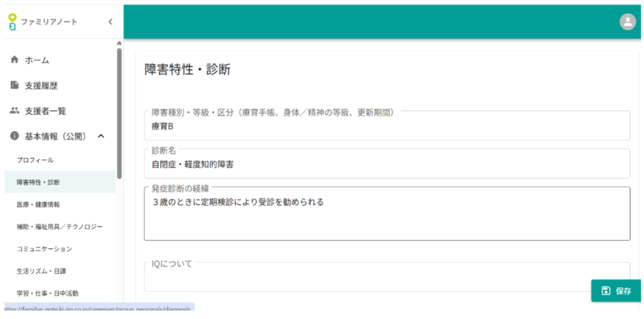The image size is (644, 319).
Task: Open 補助・福祉用具／テクノロジー section
Action: tap(59, 227)
